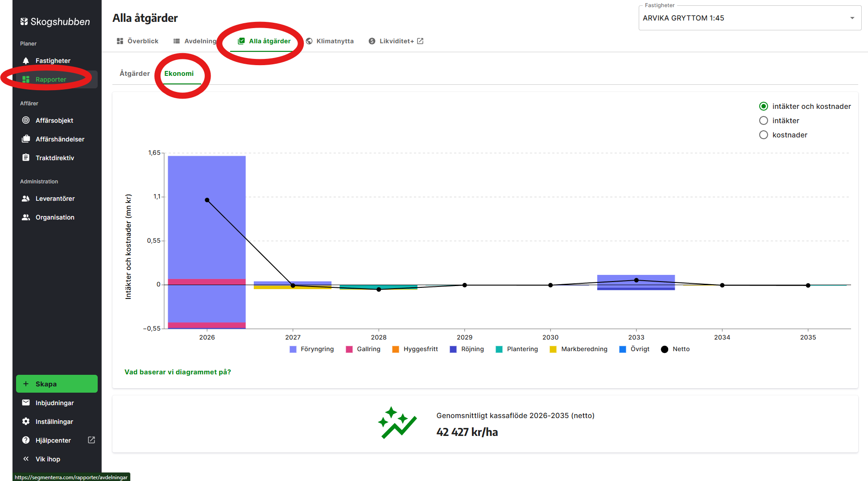Toggle Netto legend black dot
The width and height of the screenshot is (868, 481).
(x=665, y=349)
